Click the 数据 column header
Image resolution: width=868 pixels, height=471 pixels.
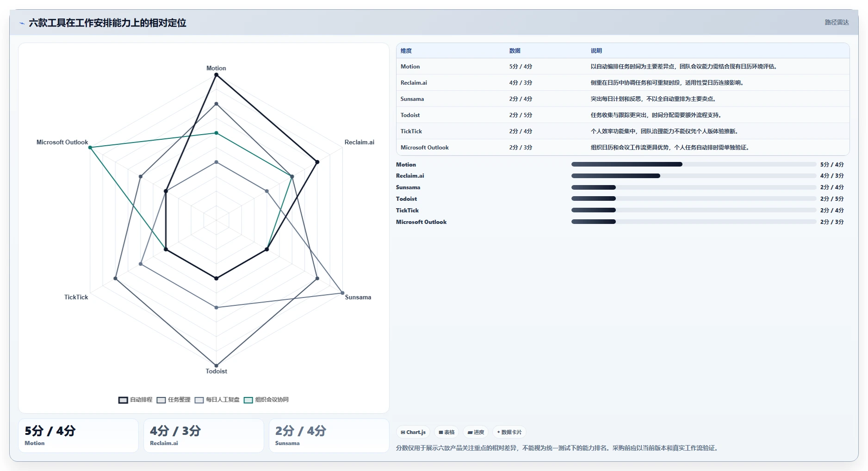515,51
